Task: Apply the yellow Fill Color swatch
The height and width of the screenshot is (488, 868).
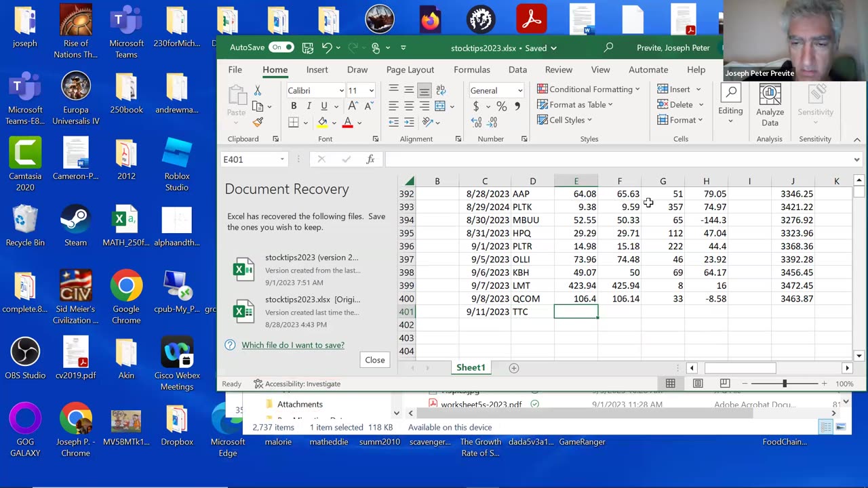Action: 323,122
